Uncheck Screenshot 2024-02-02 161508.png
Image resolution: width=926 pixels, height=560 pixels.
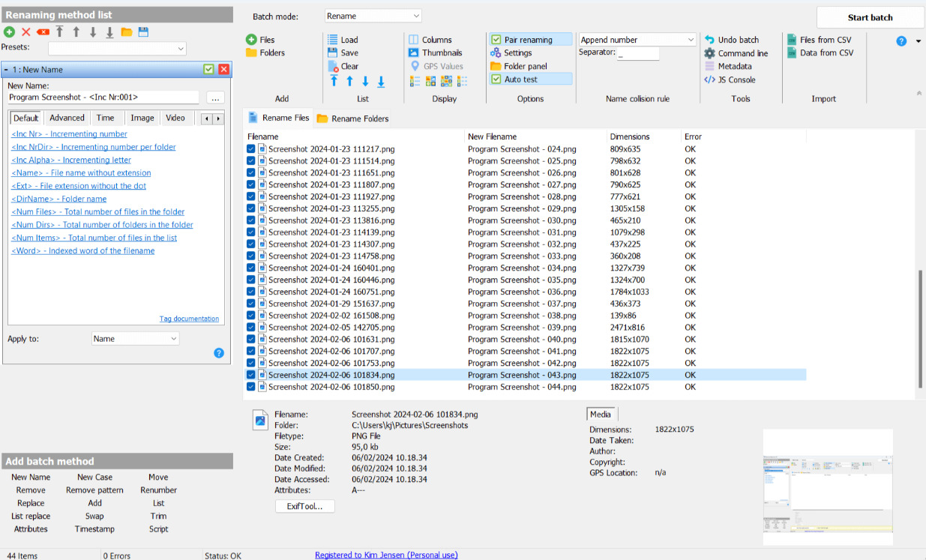tap(251, 316)
